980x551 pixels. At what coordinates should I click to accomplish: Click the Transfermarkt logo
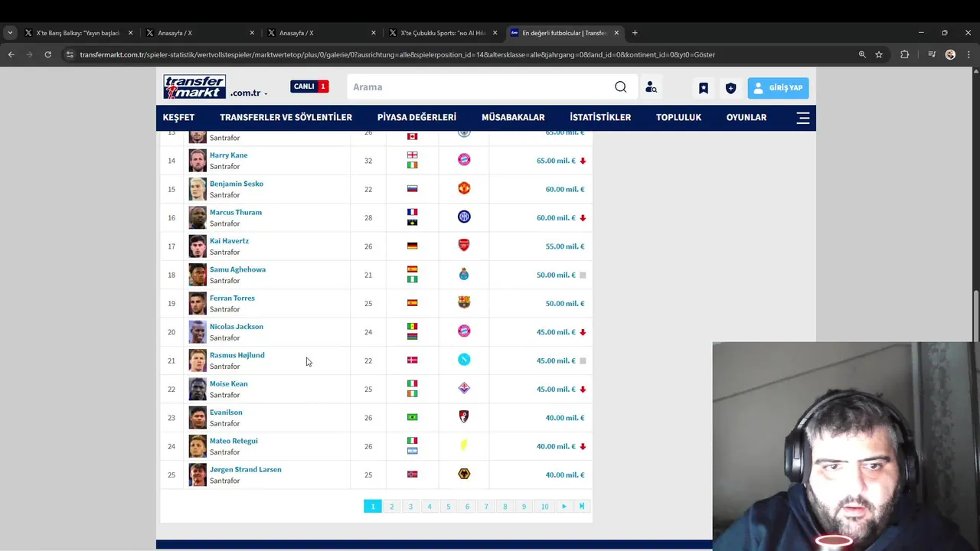194,86
